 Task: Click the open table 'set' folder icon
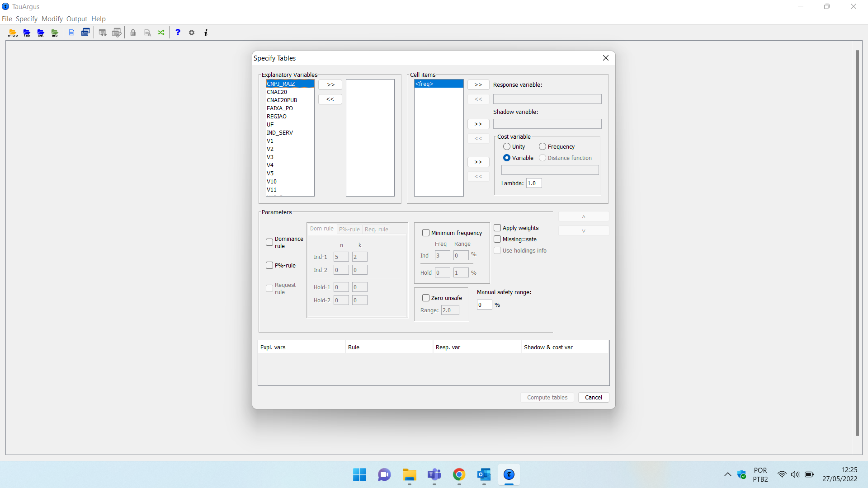[x=41, y=33]
